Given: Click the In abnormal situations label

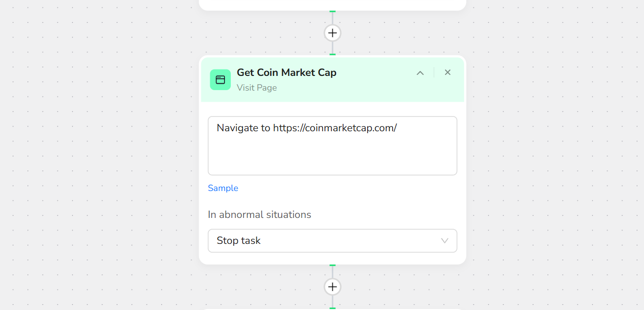Looking at the screenshot, I should (x=259, y=215).
